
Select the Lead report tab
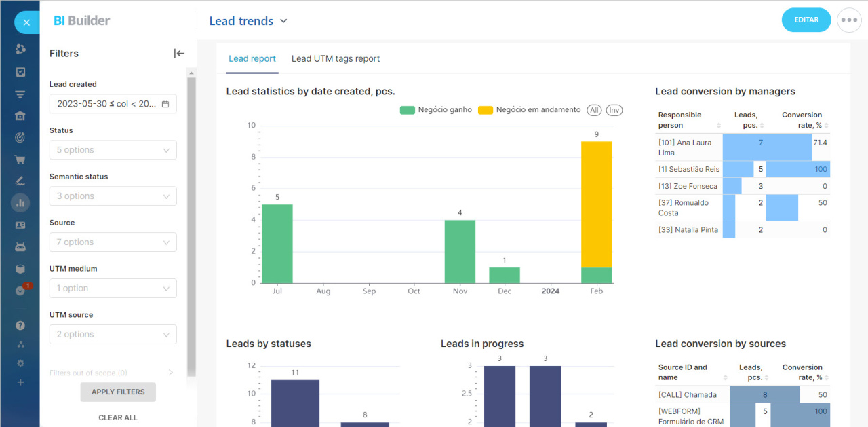pos(252,59)
